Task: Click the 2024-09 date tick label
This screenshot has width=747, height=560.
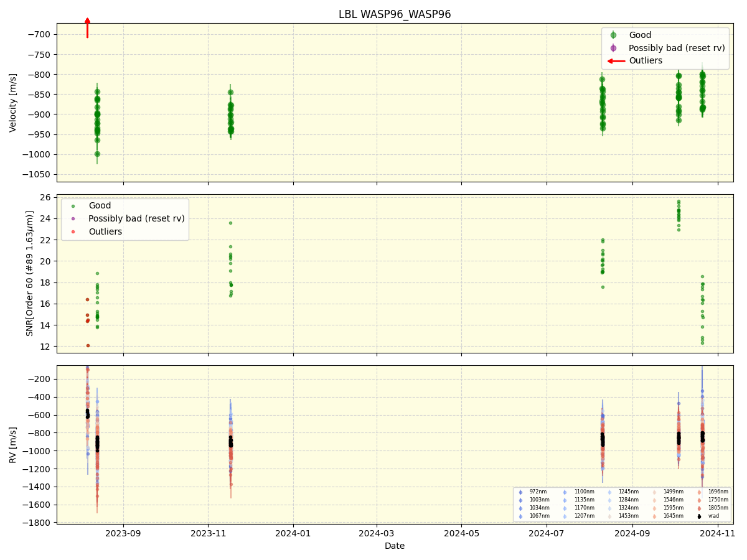Action: 632,533
